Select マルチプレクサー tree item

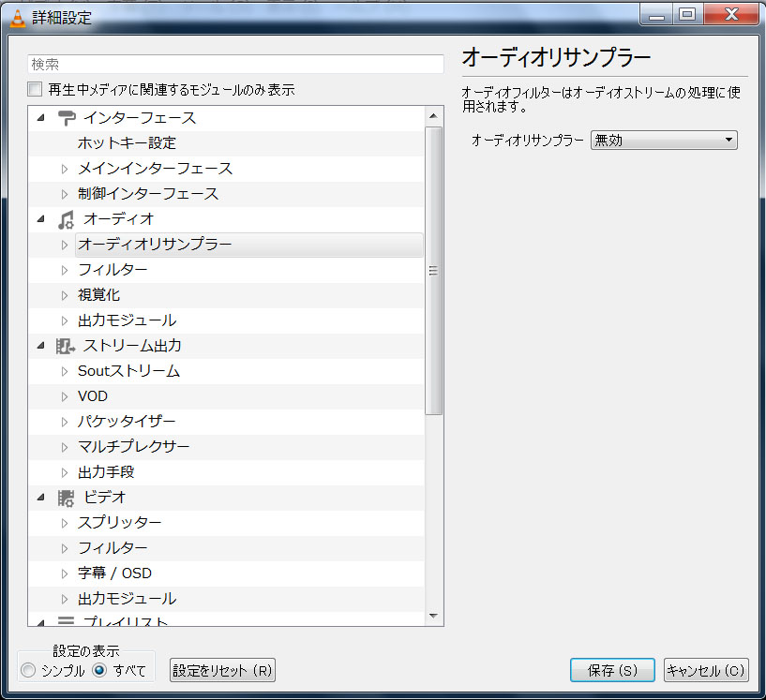coord(133,447)
